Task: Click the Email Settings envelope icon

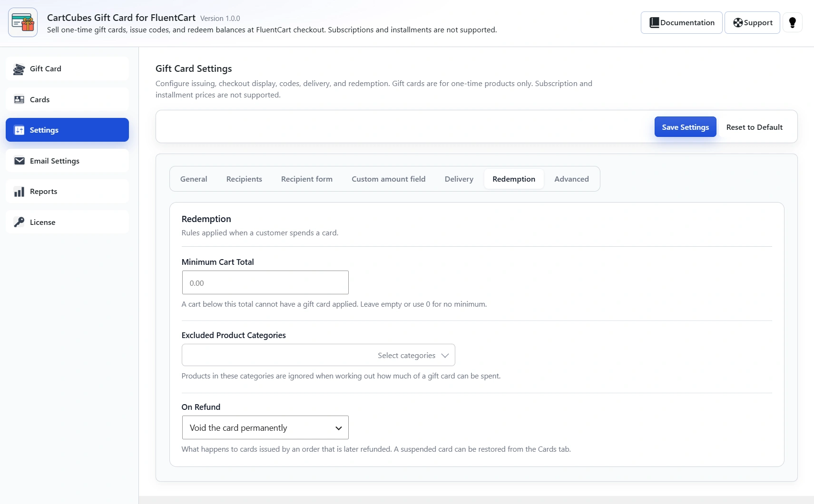Action: pyautogui.click(x=20, y=161)
